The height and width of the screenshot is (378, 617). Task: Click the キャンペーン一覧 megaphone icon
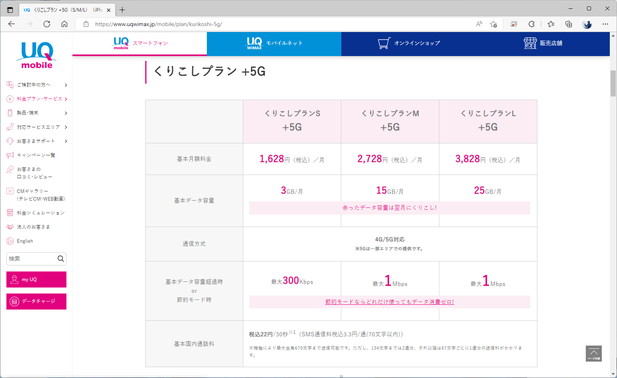pyautogui.click(x=10, y=155)
